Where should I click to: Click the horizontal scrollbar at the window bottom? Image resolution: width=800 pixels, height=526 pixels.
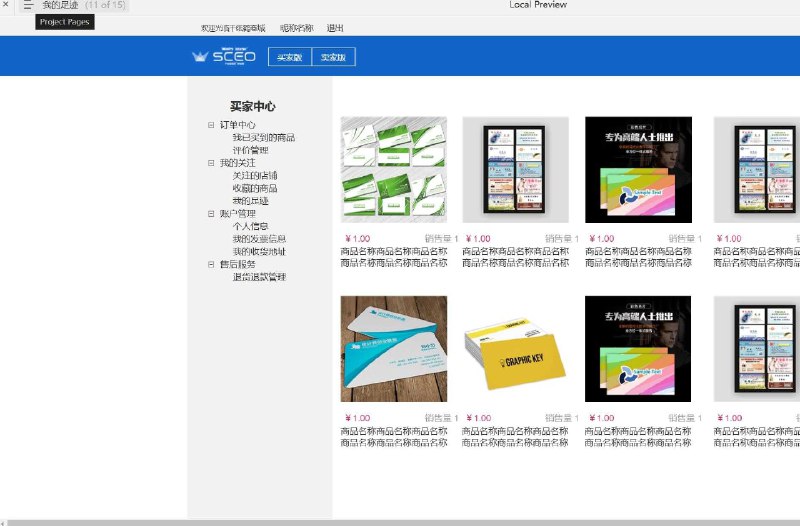(403, 523)
